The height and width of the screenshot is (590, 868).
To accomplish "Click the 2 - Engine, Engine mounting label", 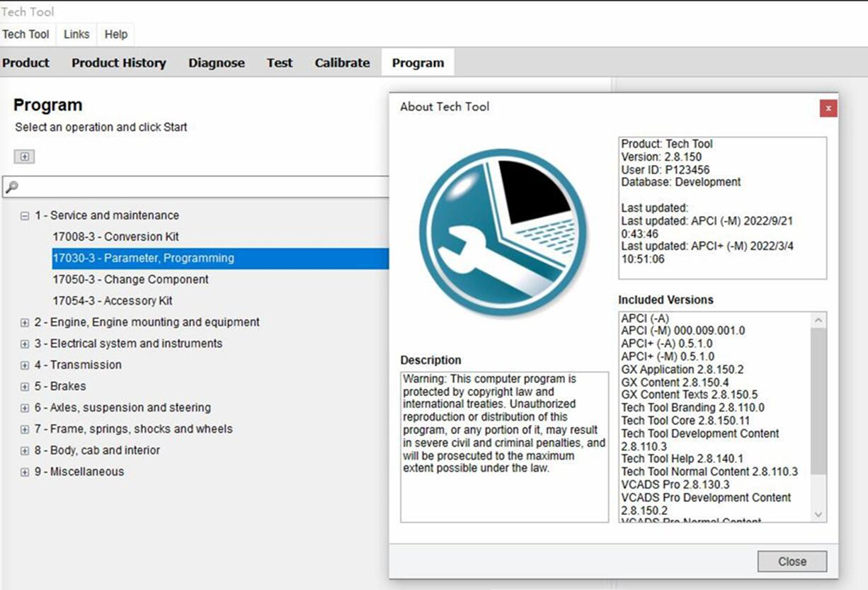I will click(147, 322).
